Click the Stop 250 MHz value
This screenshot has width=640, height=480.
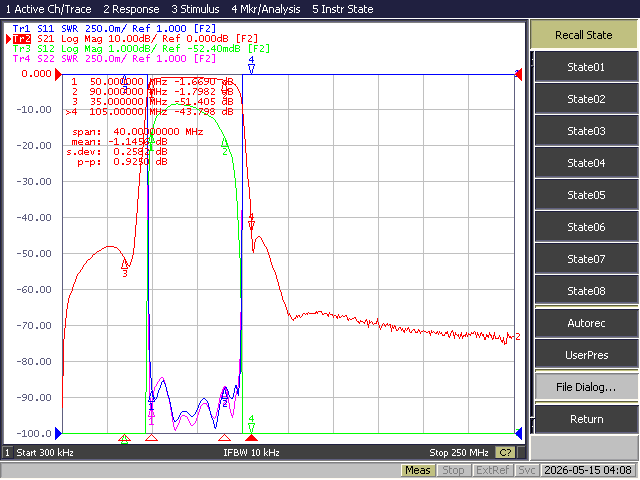pos(459,453)
